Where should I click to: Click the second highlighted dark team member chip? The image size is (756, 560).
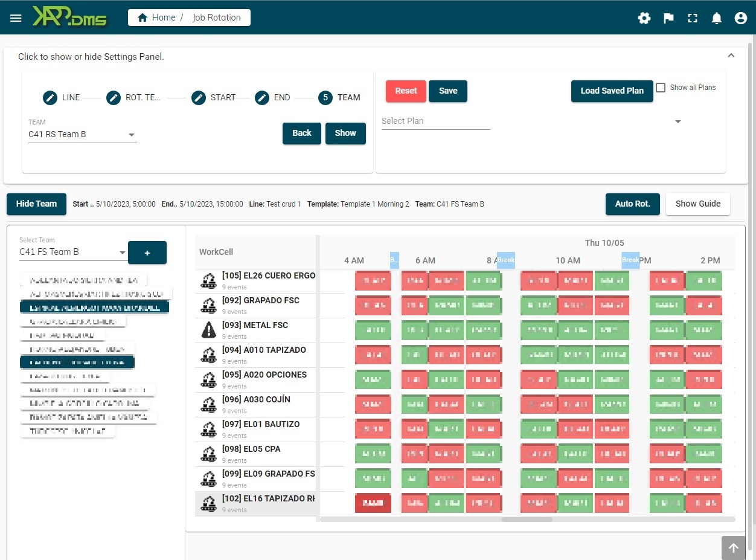point(77,362)
